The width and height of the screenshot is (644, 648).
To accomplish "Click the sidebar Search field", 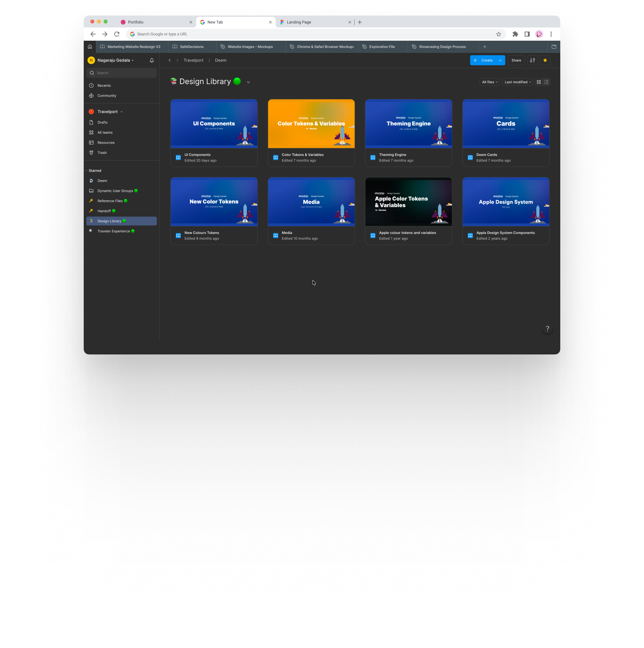I will tap(121, 73).
